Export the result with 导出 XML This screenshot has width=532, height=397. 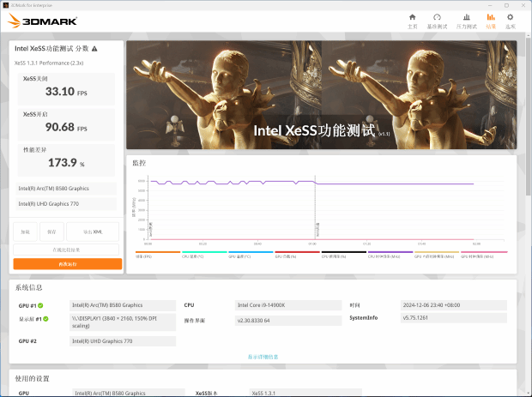pyautogui.click(x=93, y=232)
